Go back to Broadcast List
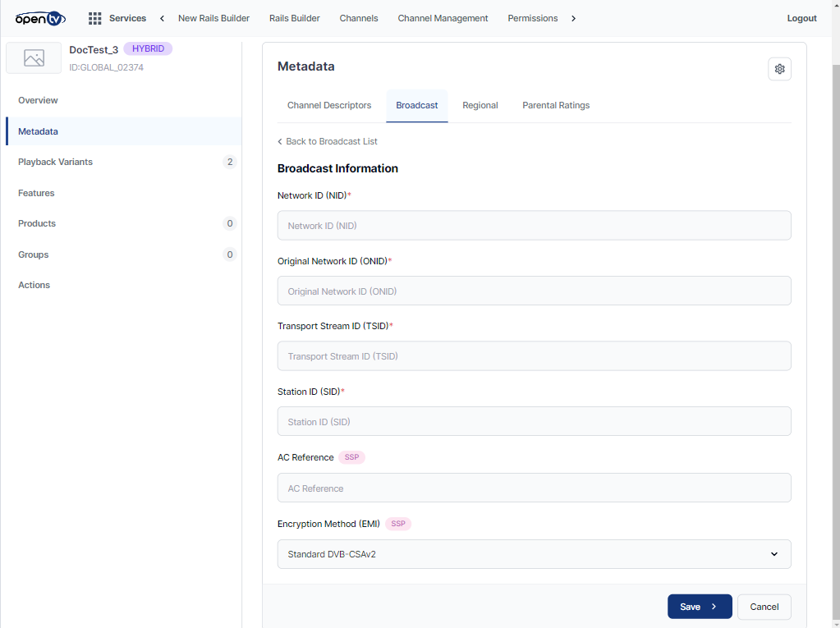Screen dimensions: 840x628 328,141
